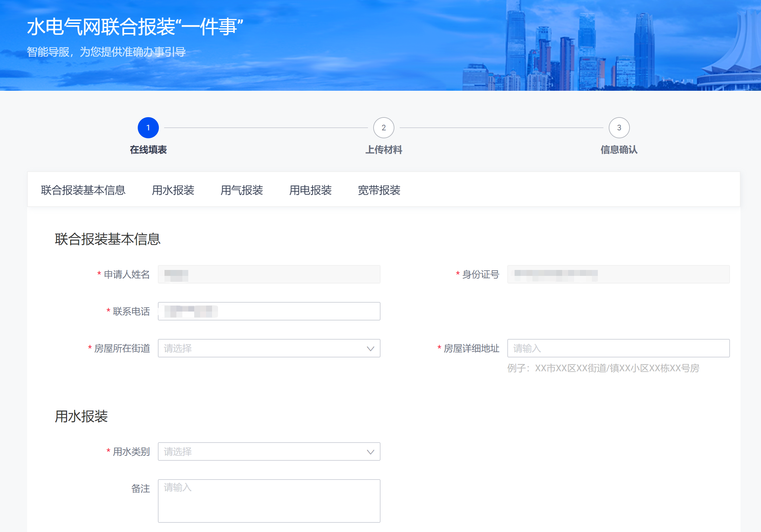This screenshot has width=761, height=532.
Task: Switch to 联合报装基本信息 tab
Action: click(x=83, y=190)
